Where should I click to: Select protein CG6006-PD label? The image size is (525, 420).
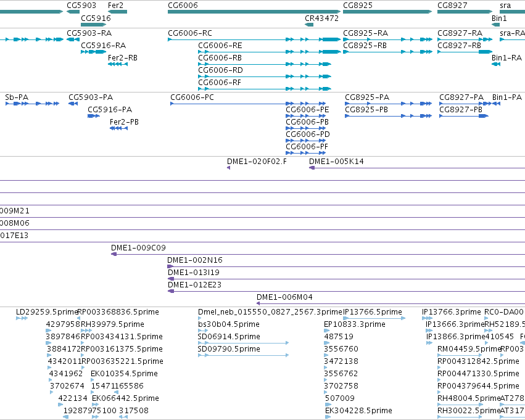pyautogui.click(x=308, y=134)
